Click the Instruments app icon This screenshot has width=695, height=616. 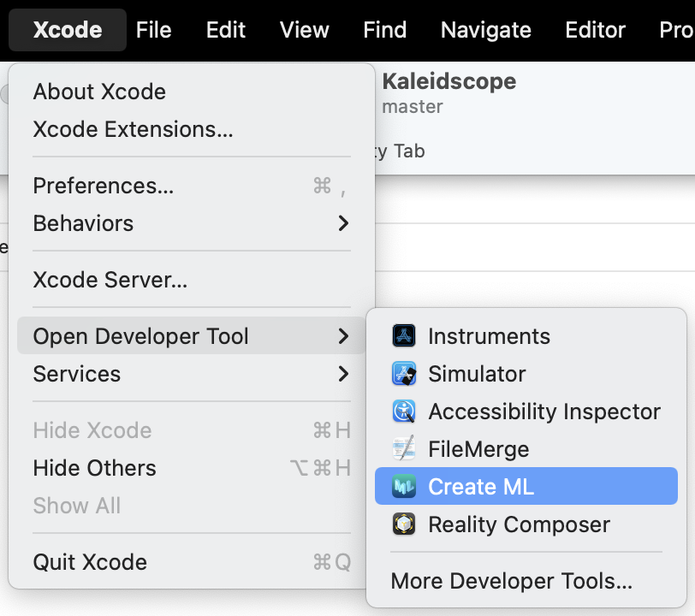(404, 335)
